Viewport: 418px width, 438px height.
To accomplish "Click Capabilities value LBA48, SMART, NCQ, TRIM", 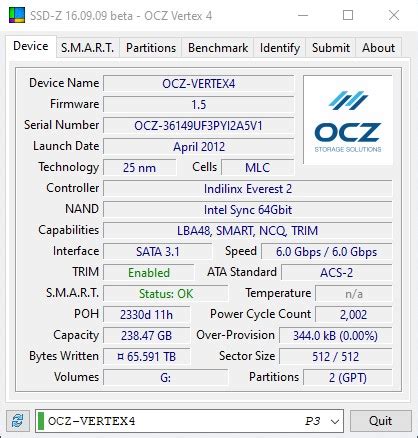I will [x=248, y=231].
